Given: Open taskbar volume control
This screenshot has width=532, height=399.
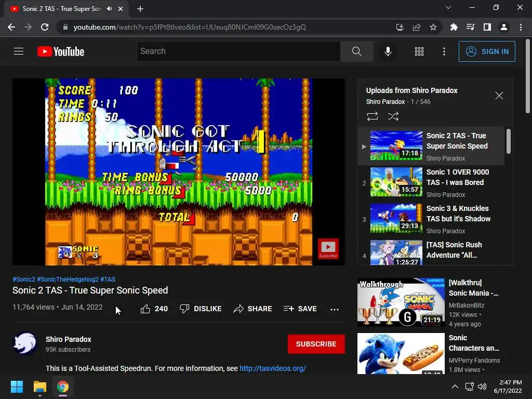Looking at the screenshot, I should click(482, 387).
